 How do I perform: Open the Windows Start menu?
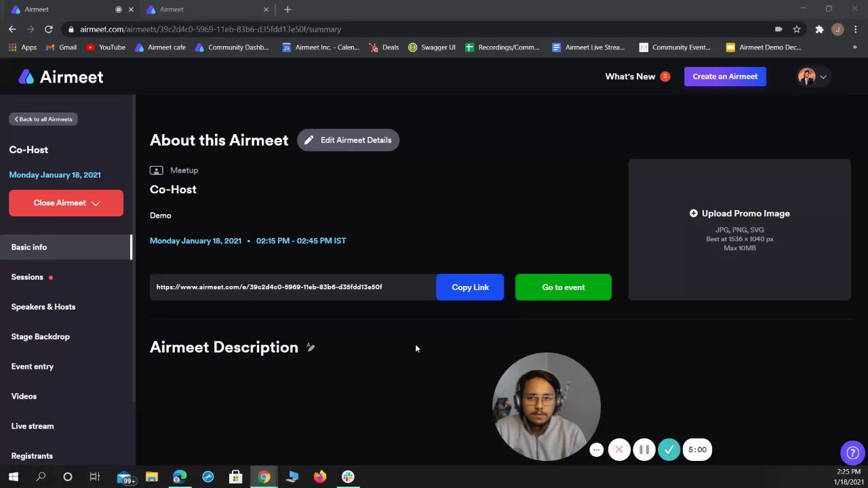pyautogui.click(x=13, y=476)
